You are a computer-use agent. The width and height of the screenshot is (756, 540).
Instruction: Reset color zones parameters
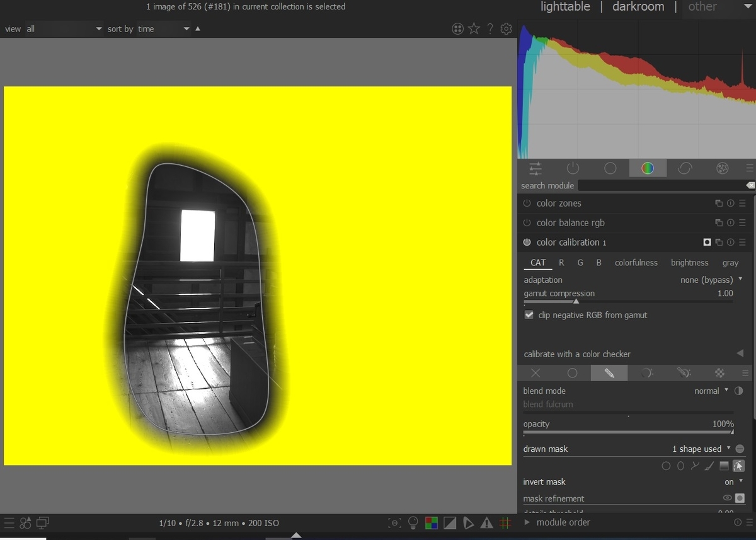tap(731, 204)
